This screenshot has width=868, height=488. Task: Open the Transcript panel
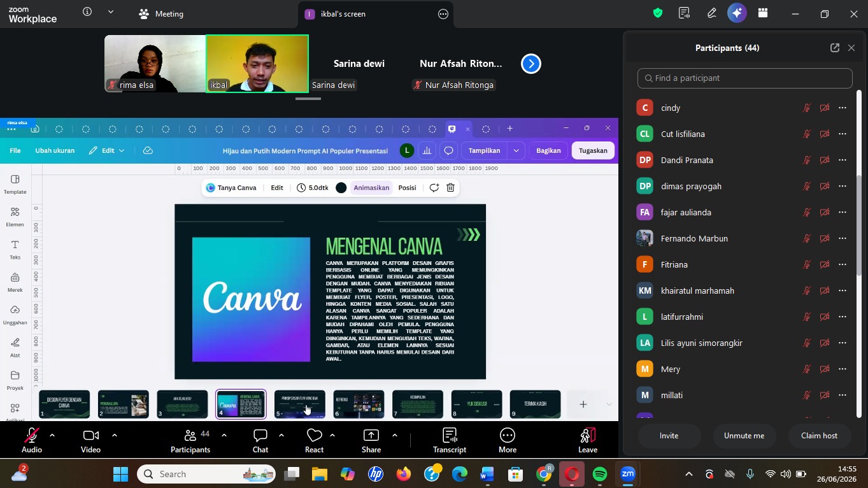pyautogui.click(x=450, y=441)
